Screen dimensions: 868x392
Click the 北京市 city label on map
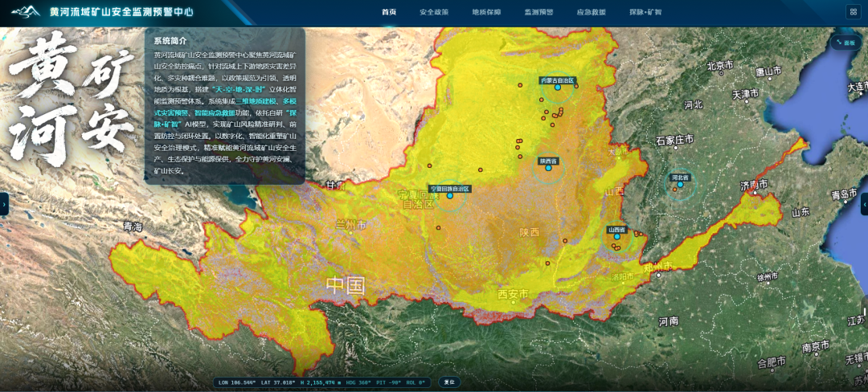tap(720, 66)
